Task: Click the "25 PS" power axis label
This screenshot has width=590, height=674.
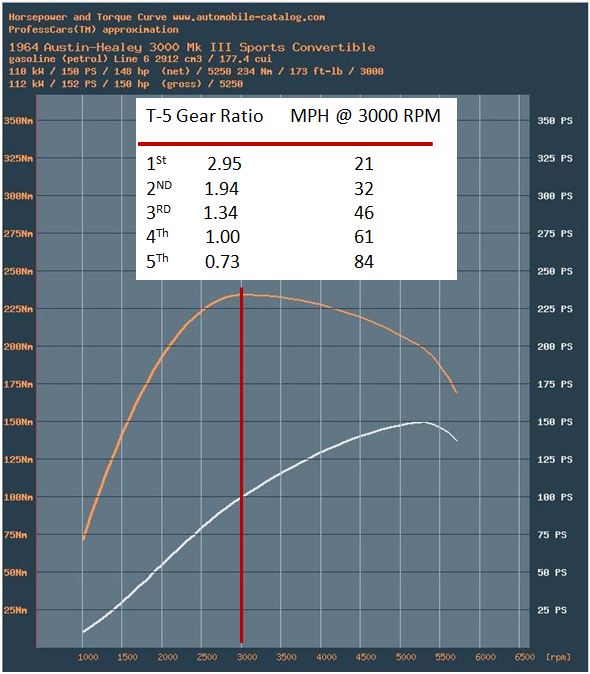Action: tap(552, 610)
